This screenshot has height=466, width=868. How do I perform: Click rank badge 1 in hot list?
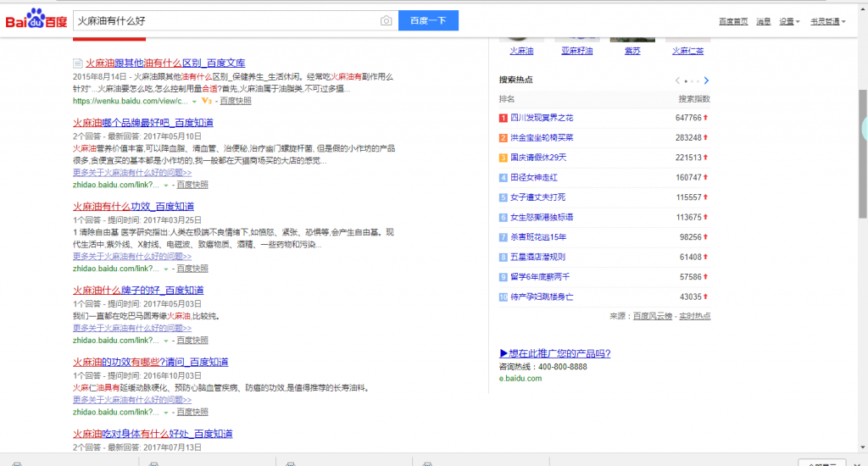coord(504,118)
